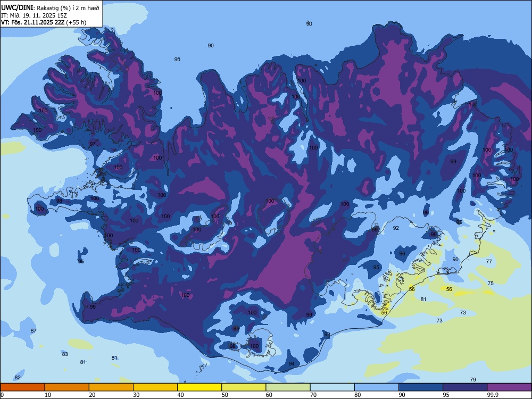Click the '95' legend scale label
The height and width of the screenshot is (399, 532).
pyautogui.click(x=446, y=395)
